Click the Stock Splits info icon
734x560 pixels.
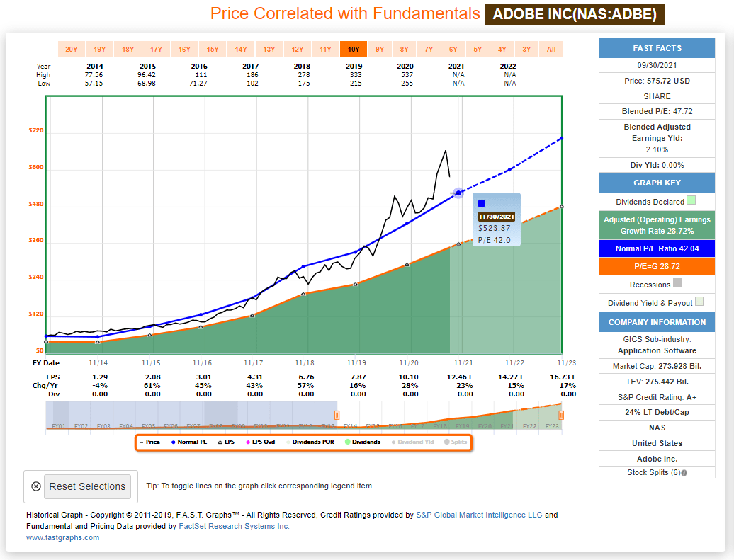684,473
